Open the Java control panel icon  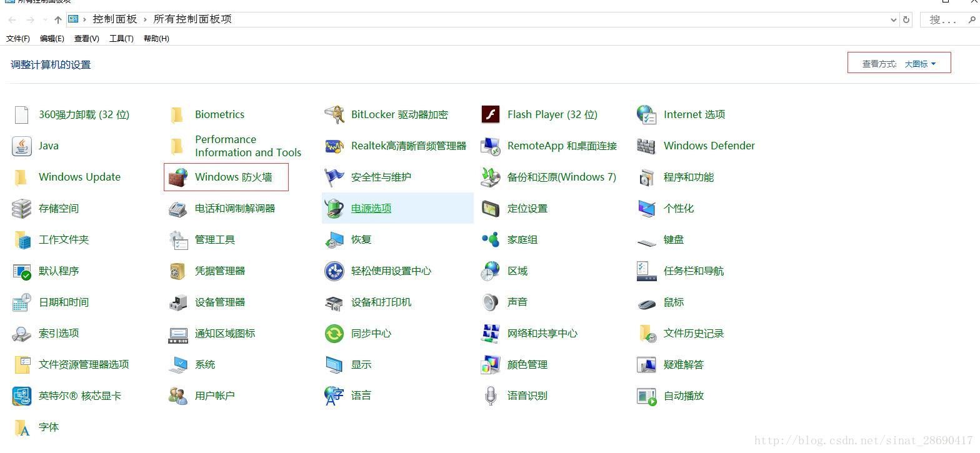click(21, 146)
